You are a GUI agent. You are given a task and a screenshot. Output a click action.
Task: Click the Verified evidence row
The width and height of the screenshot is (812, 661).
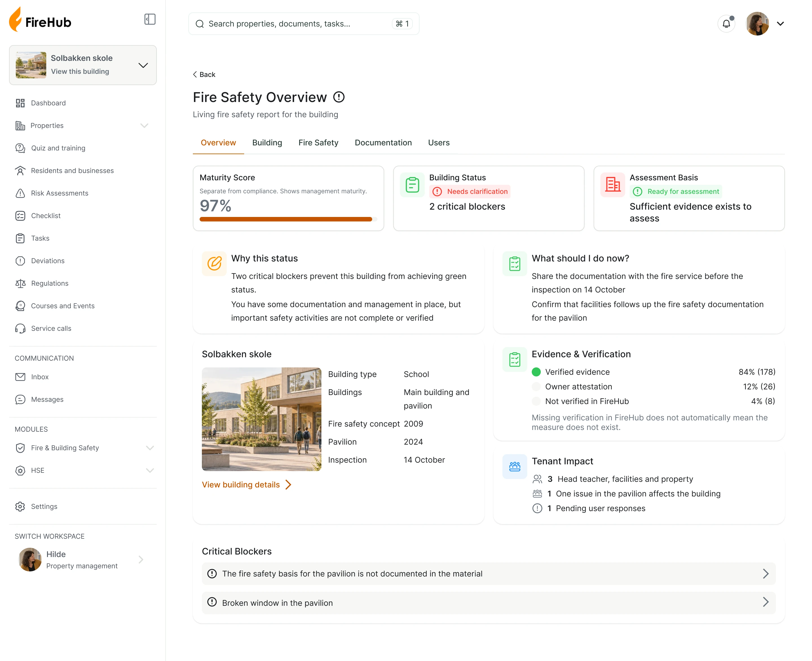(654, 372)
